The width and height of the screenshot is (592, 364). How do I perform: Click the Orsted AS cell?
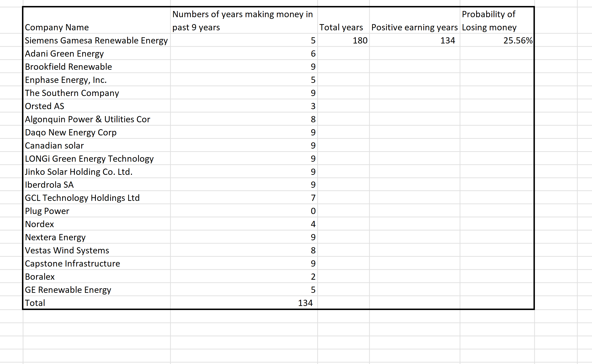pos(97,106)
